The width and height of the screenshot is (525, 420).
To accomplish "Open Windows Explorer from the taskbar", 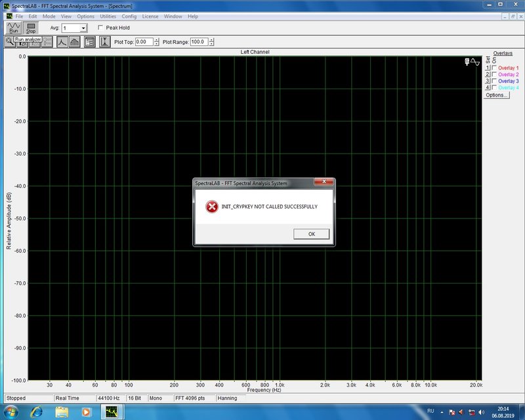I will pyautogui.click(x=62, y=411).
